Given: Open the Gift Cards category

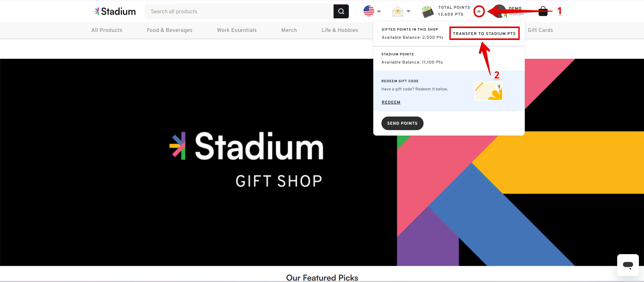Looking at the screenshot, I should (x=540, y=30).
